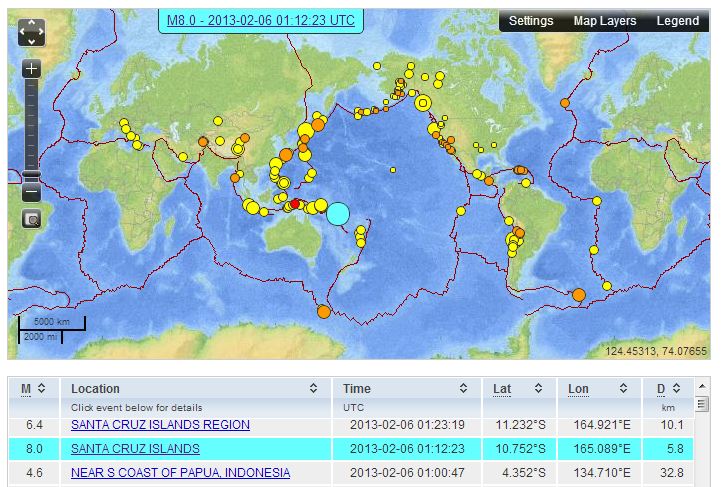Viewport: 725px width, 487px height.
Task: Sort the table by the Lat column arrows
Action: pos(540,388)
